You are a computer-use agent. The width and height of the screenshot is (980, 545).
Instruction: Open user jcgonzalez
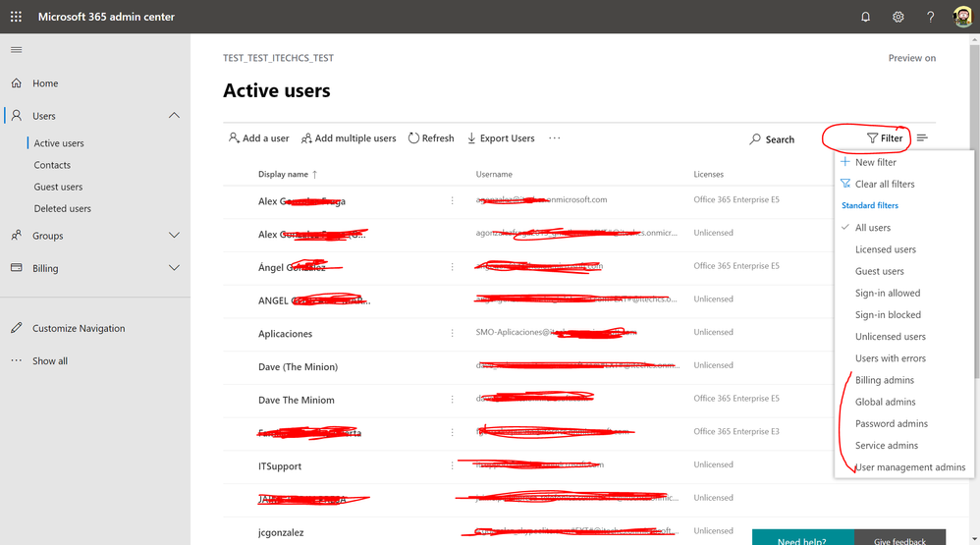[x=281, y=532]
